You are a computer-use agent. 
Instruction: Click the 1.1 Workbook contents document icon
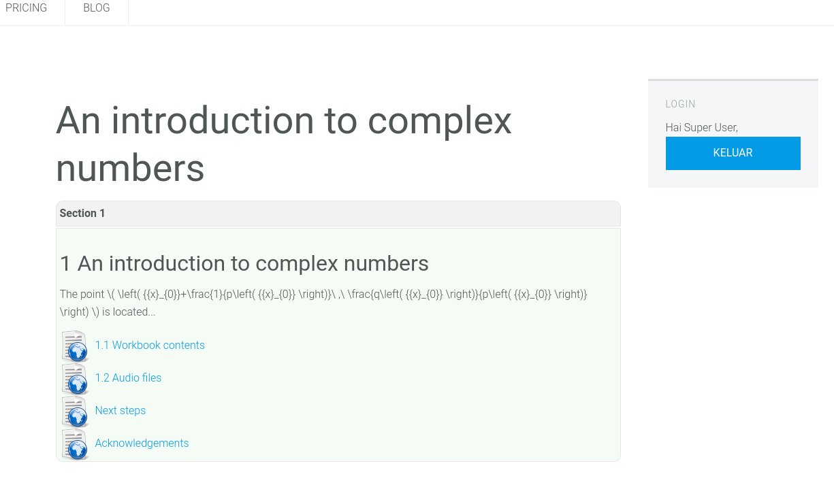click(74, 346)
